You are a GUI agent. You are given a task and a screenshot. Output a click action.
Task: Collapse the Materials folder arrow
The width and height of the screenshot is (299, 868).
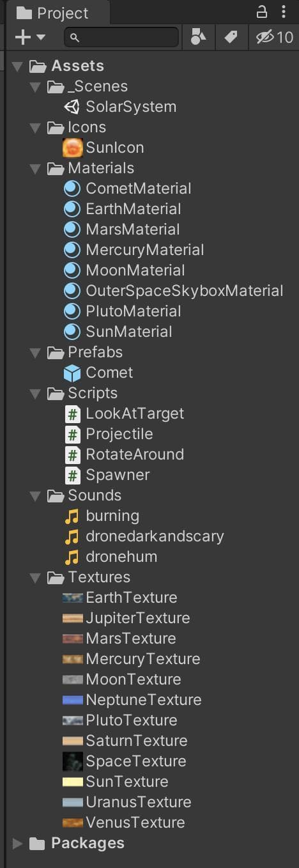[x=35, y=168]
